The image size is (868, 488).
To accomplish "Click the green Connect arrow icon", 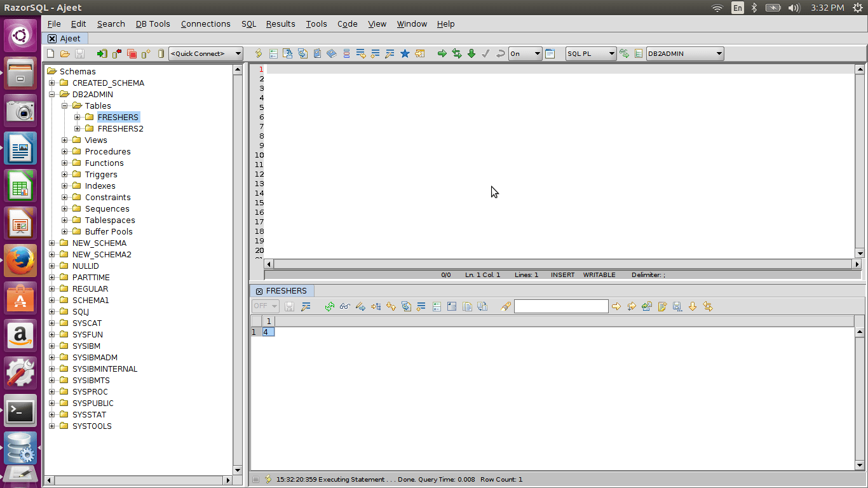I will tap(102, 54).
